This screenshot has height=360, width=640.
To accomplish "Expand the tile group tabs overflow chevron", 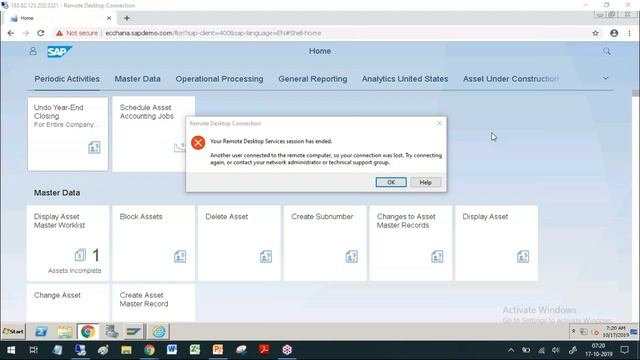I will (606, 78).
